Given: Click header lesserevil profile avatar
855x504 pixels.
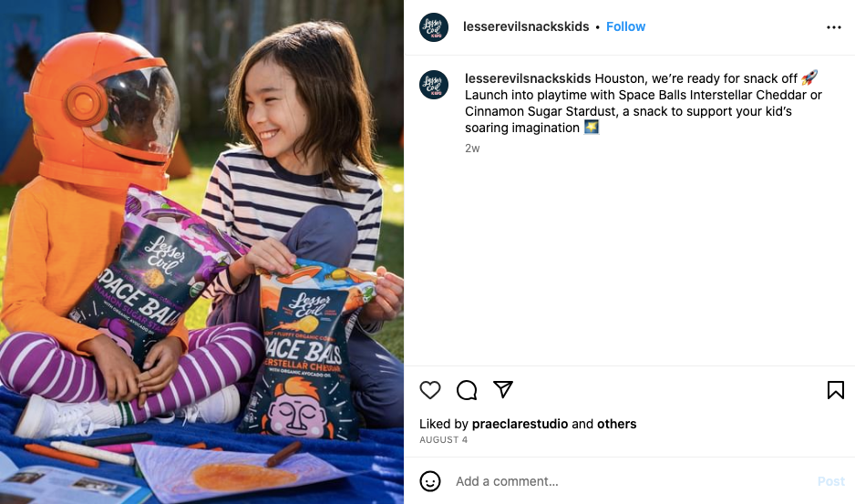Looking at the screenshot, I should pyautogui.click(x=434, y=26).
